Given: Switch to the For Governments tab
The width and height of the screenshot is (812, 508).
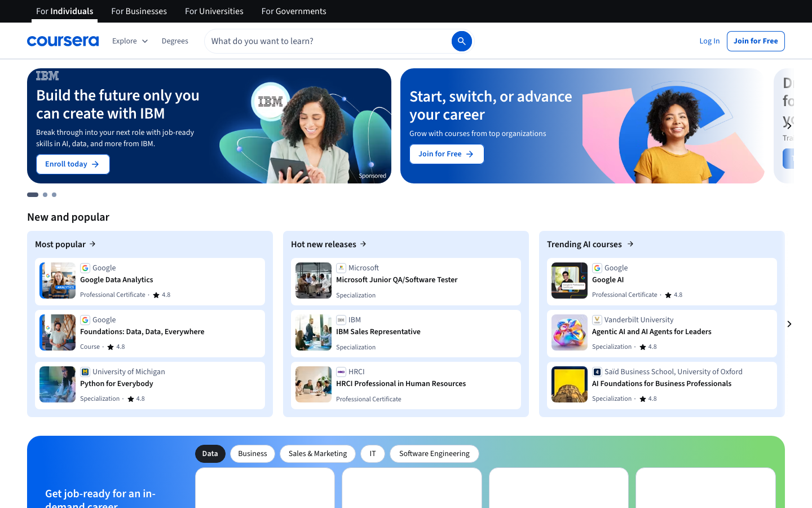Looking at the screenshot, I should [294, 11].
